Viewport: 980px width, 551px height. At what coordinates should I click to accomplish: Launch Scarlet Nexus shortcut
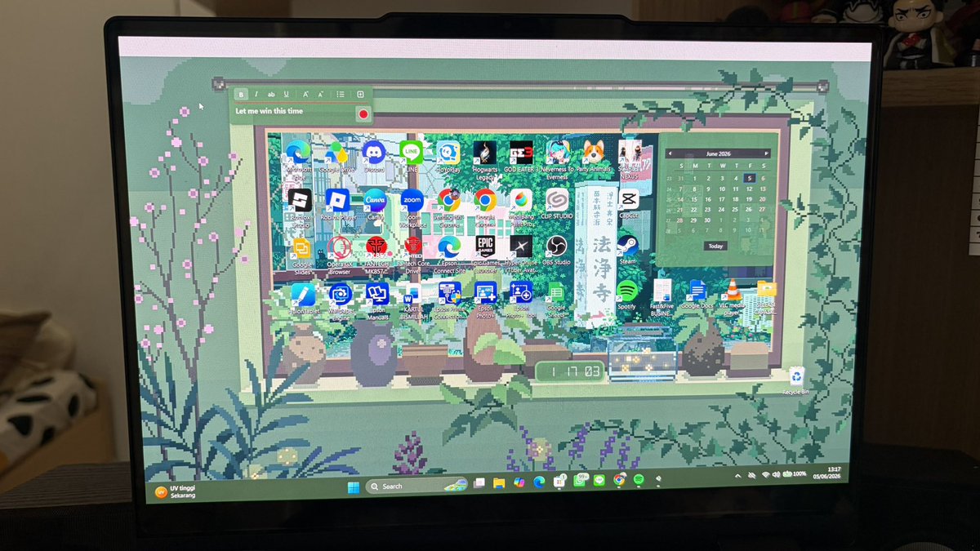pos(630,158)
